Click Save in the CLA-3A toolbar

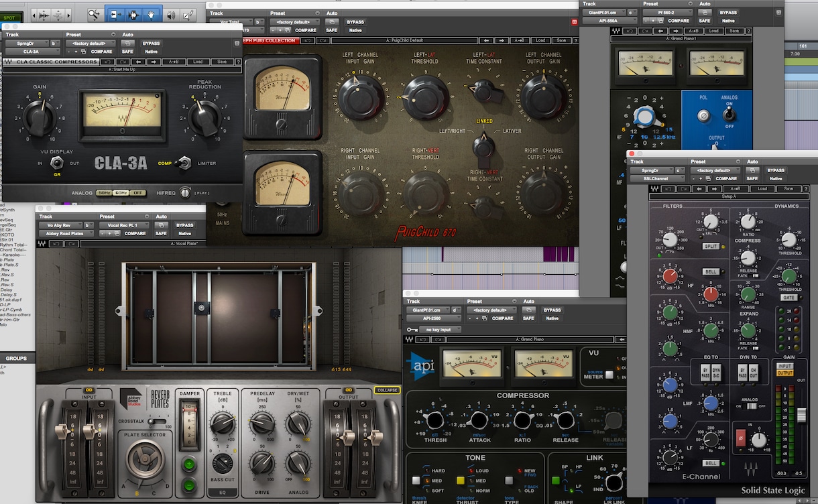(222, 62)
